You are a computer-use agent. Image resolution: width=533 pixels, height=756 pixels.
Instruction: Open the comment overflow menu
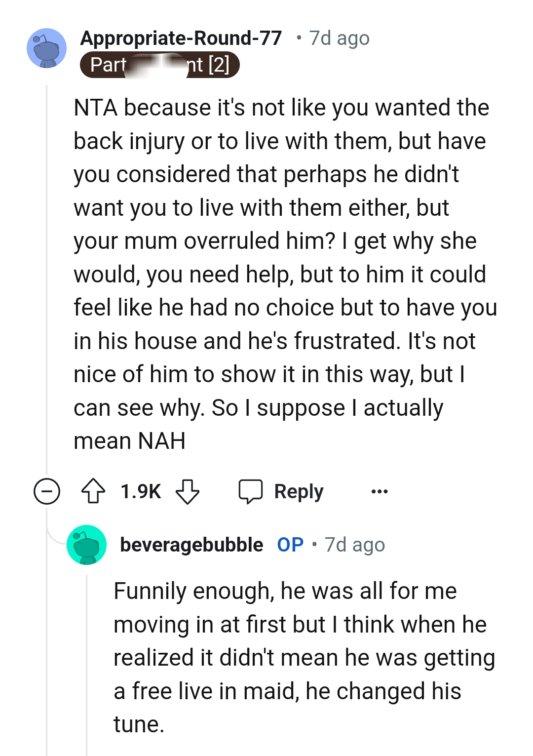pyautogui.click(x=380, y=491)
